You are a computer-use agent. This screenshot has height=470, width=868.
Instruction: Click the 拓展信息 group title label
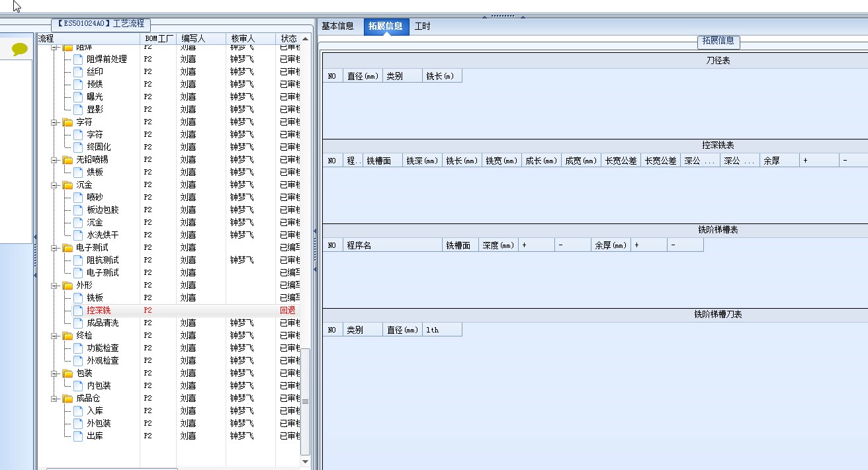tap(718, 41)
